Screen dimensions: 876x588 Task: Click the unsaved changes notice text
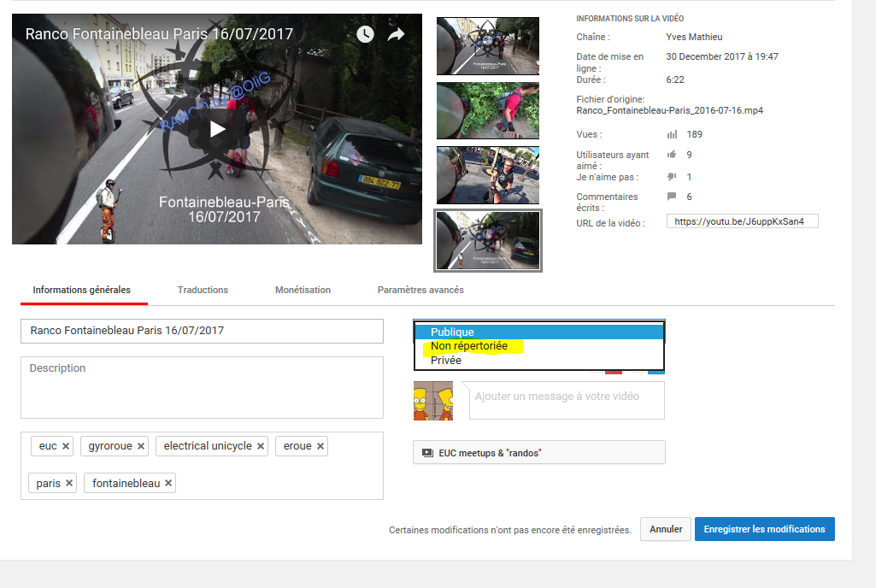click(x=510, y=530)
